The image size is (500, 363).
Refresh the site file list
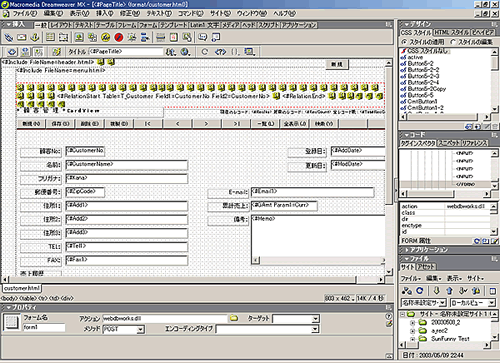[x=420, y=291]
